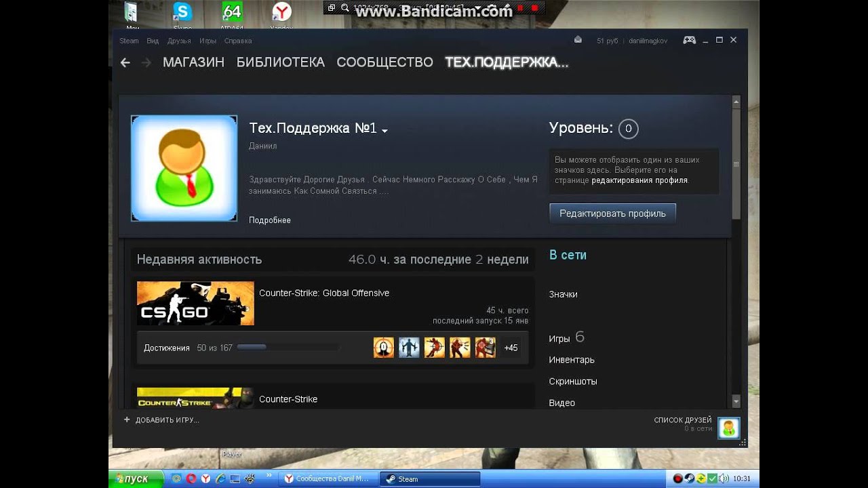The height and width of the screenshot is (488, 868).
Task: Switch to the БИБЛИОТЕКА tab
Action: 281,62
